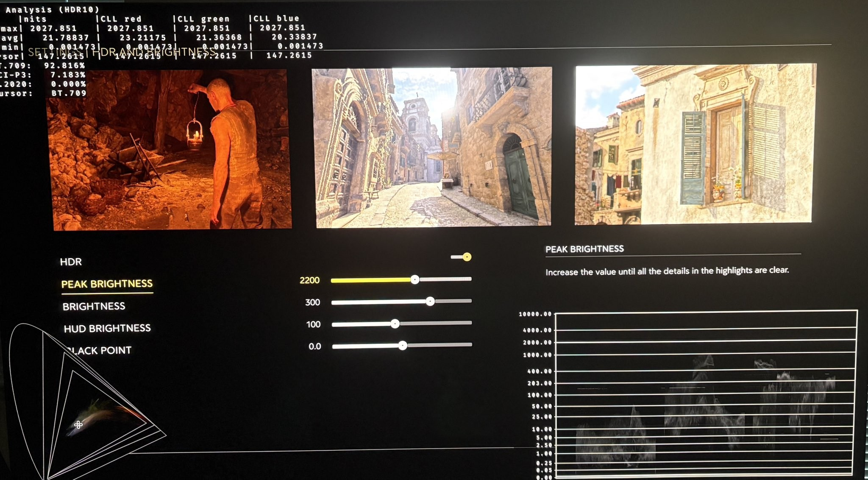
Task: Click the 4000.00 waveform axis label
Action: (537, 330)
